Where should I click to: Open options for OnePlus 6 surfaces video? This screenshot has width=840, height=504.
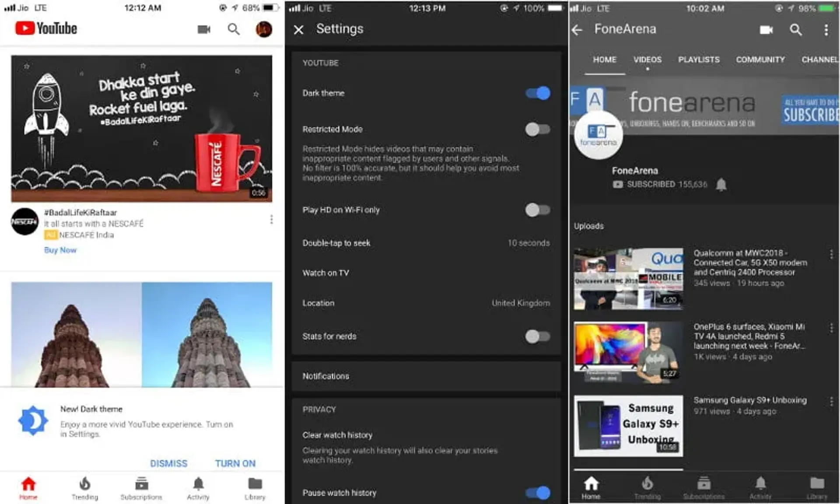(831, 328)
